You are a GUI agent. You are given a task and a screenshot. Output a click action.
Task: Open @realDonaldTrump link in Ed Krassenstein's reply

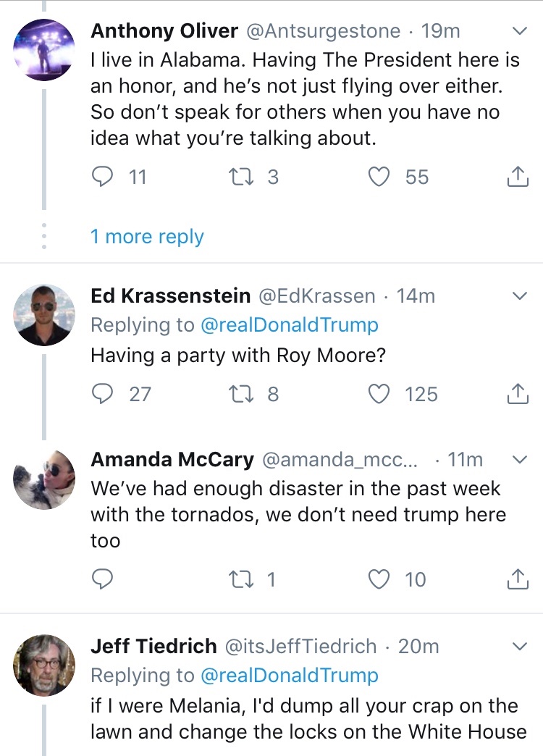point(289,325)
